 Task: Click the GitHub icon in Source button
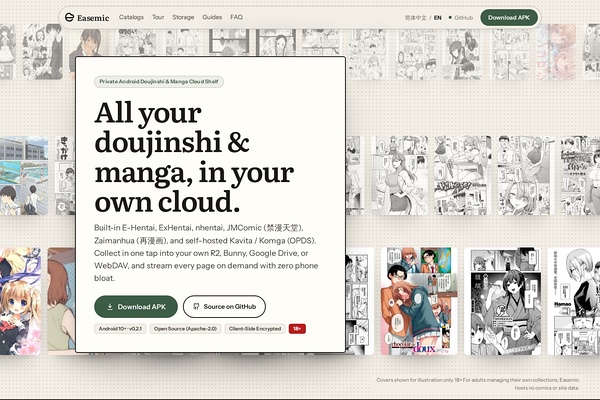point(196,307)
